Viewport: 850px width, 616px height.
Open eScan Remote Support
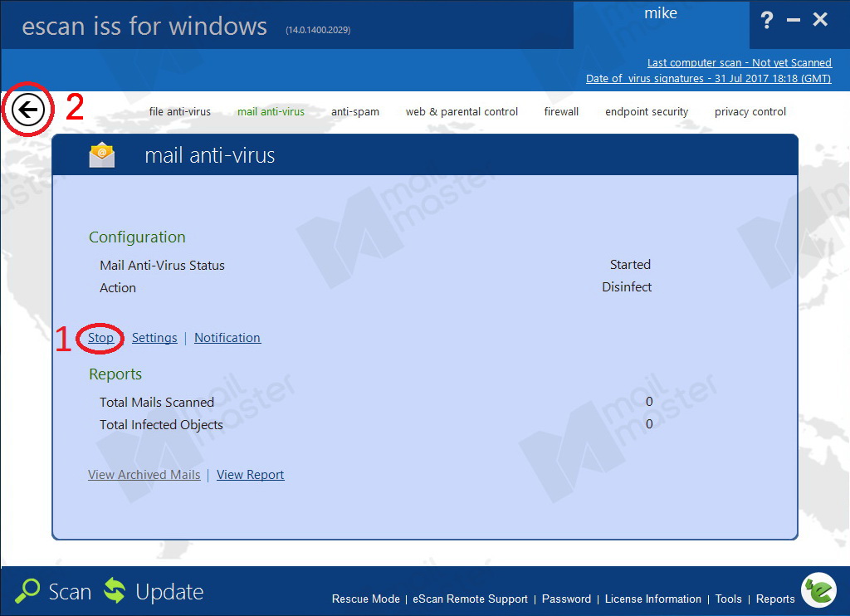coord(470,599)
